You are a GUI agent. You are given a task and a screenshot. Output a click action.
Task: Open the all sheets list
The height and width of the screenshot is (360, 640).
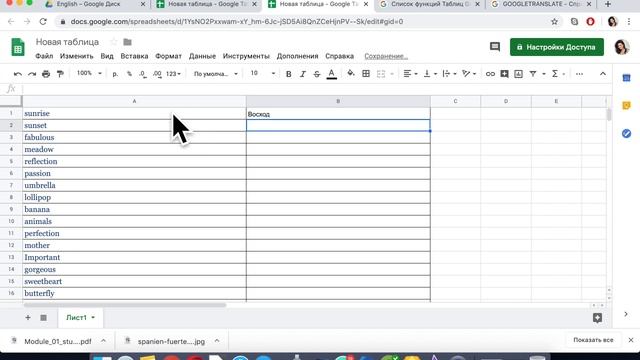pyautogui.click(x=43, y=318)
